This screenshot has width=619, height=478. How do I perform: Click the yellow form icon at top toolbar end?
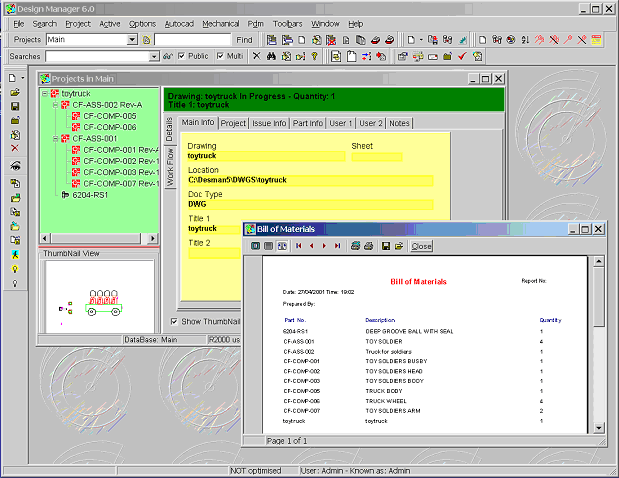point(596,39)
